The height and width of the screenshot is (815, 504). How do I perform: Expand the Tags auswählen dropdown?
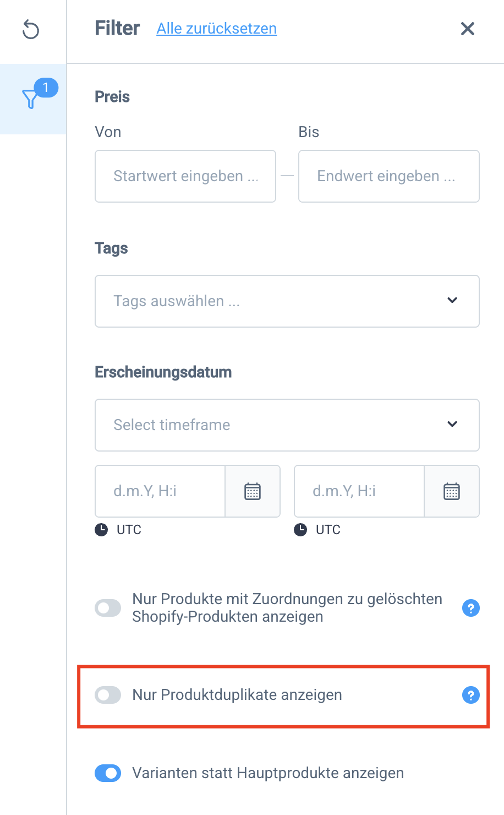point(287,301)
